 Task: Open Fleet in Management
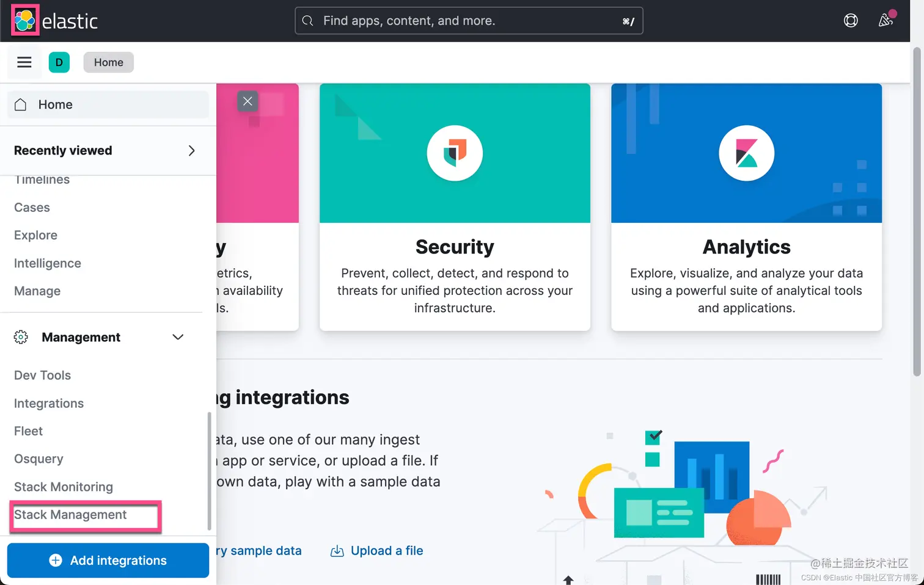tap(28, 431)
